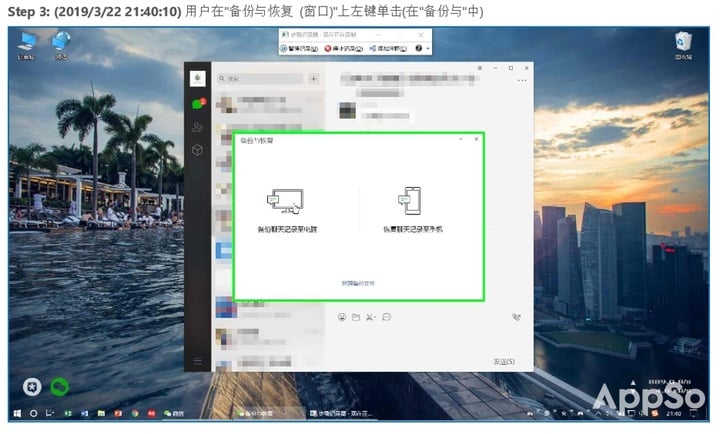Click the backup chats to computer icon
Screen dimensions: 720x434
(x=284, y=200)
